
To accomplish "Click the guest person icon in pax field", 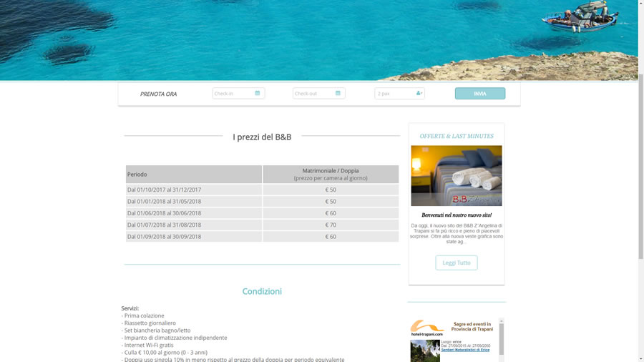I will [419, 93].
